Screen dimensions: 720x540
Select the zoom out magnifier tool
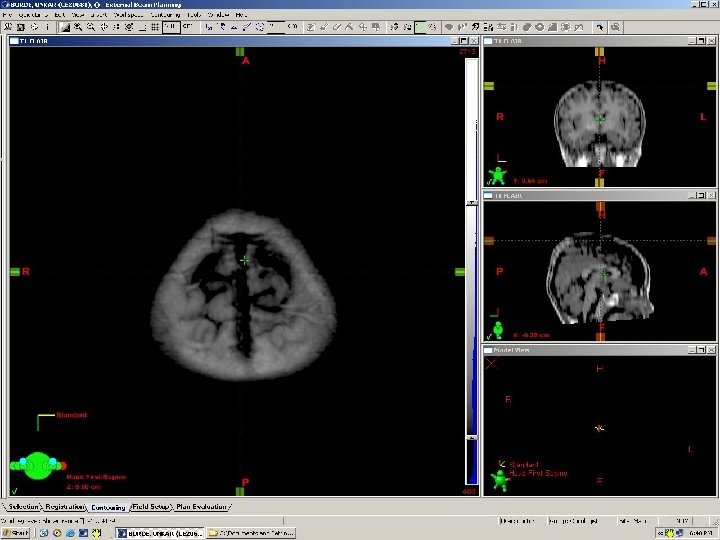coord(91,27)
